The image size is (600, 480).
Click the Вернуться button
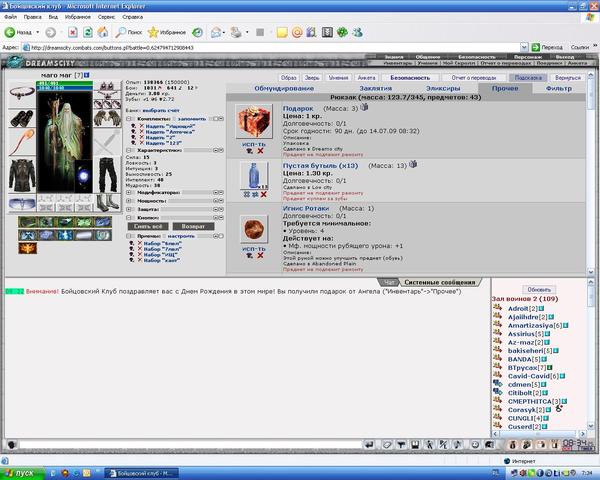pos(567,78)
